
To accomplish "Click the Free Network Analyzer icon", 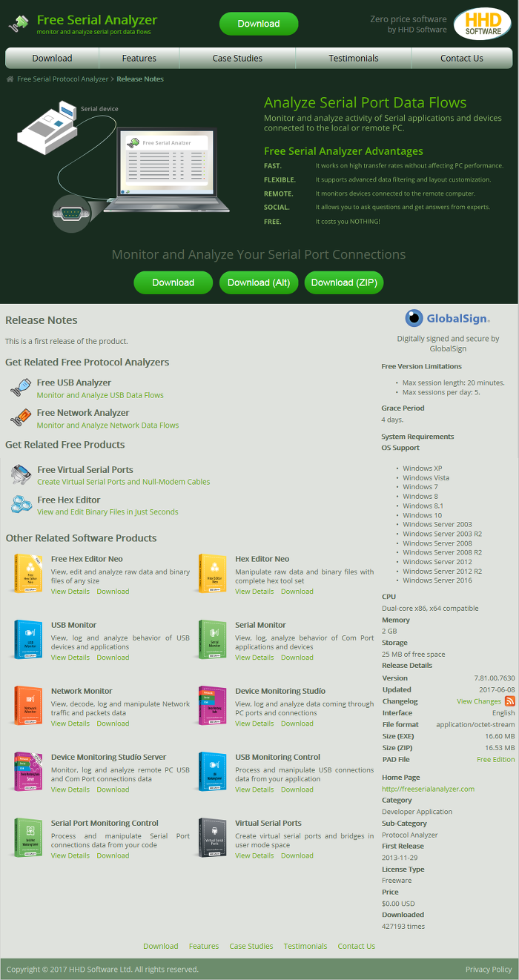I will (x=20, y=418).
